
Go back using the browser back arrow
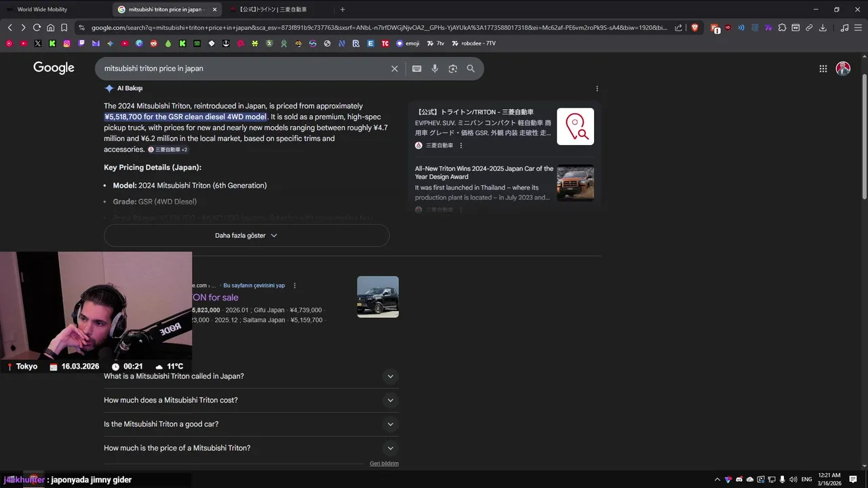coord(9,28)
